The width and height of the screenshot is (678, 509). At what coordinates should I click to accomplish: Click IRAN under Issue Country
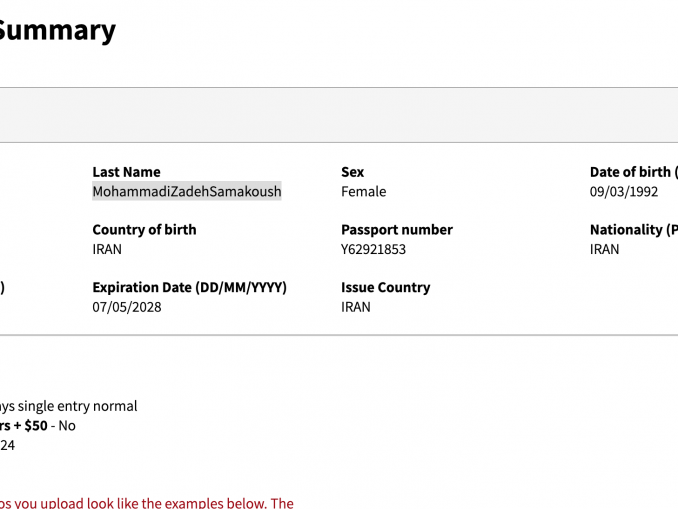[355, 307]
